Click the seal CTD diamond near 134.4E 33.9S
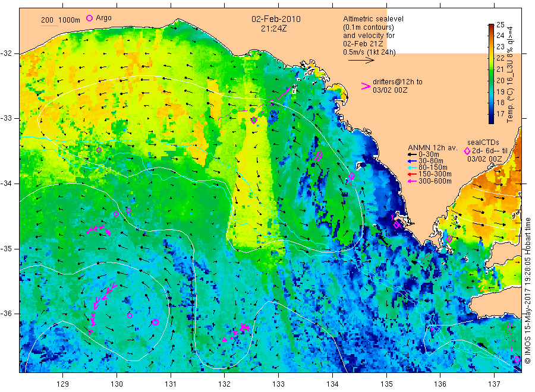 pos(352,176)
